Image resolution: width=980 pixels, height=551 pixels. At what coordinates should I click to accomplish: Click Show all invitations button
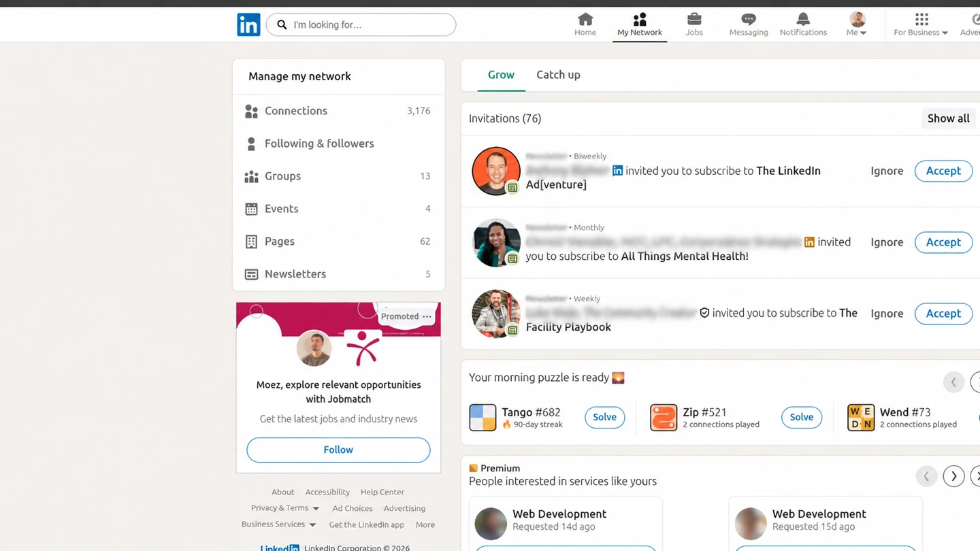click(x=948, y=118)
